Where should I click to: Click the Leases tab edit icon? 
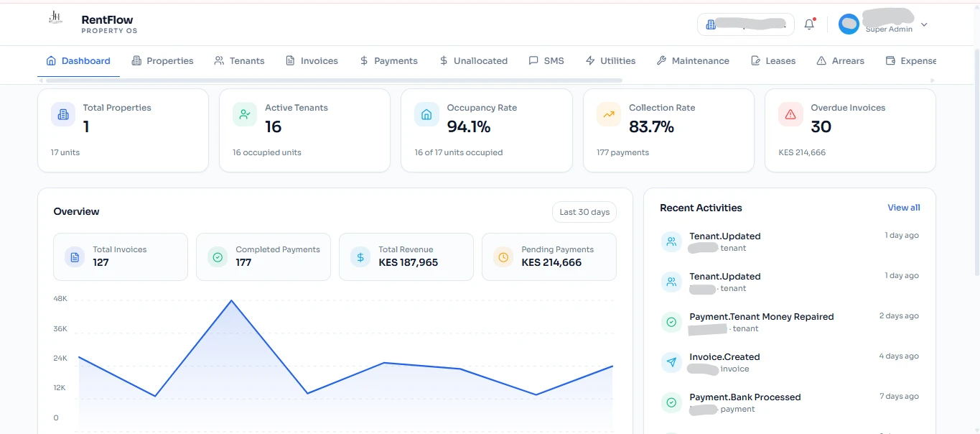[x=755, y=61]
